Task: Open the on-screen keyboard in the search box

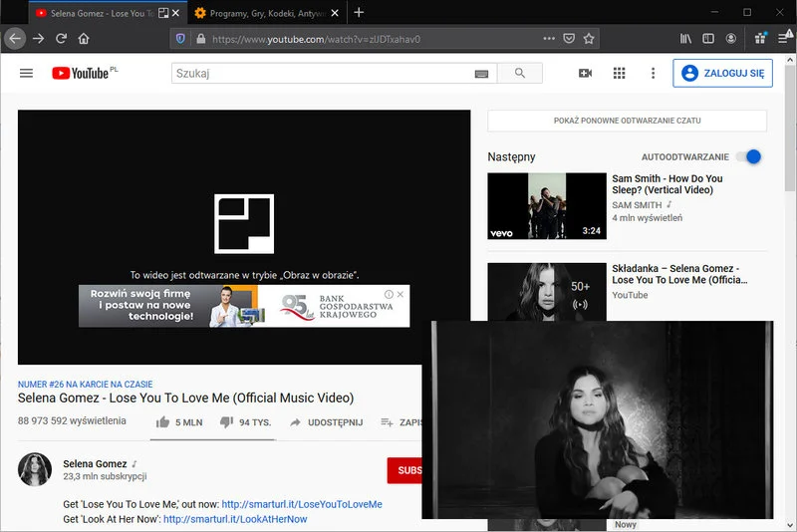Action: (482, 74)
